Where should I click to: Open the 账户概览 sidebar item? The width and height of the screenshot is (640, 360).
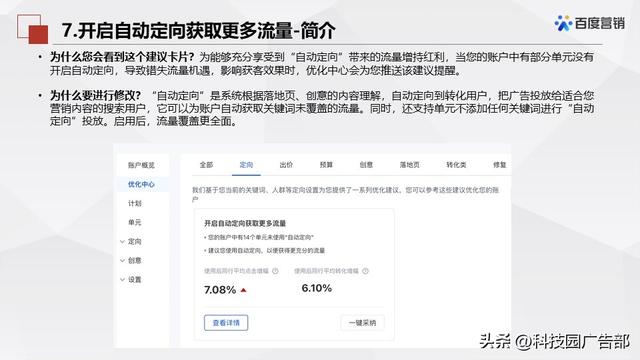pyautogui.click(x=141, y=165)
